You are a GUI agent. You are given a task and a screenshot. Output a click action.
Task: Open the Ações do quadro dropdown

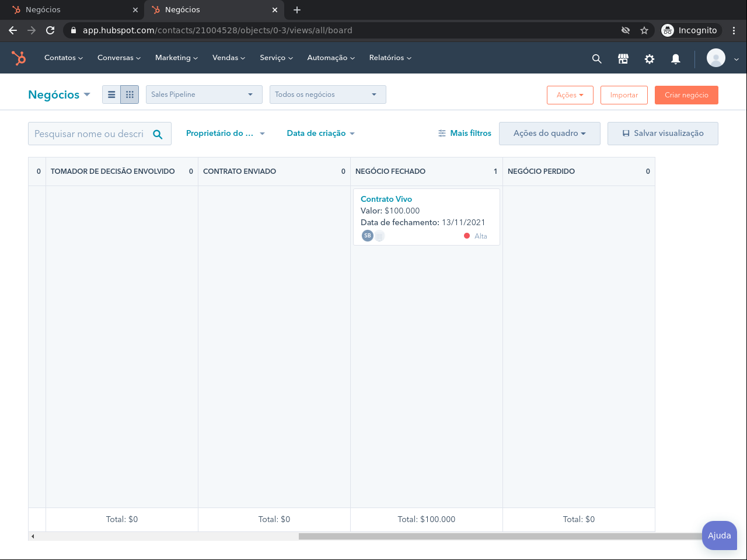[x=550, y=134]
